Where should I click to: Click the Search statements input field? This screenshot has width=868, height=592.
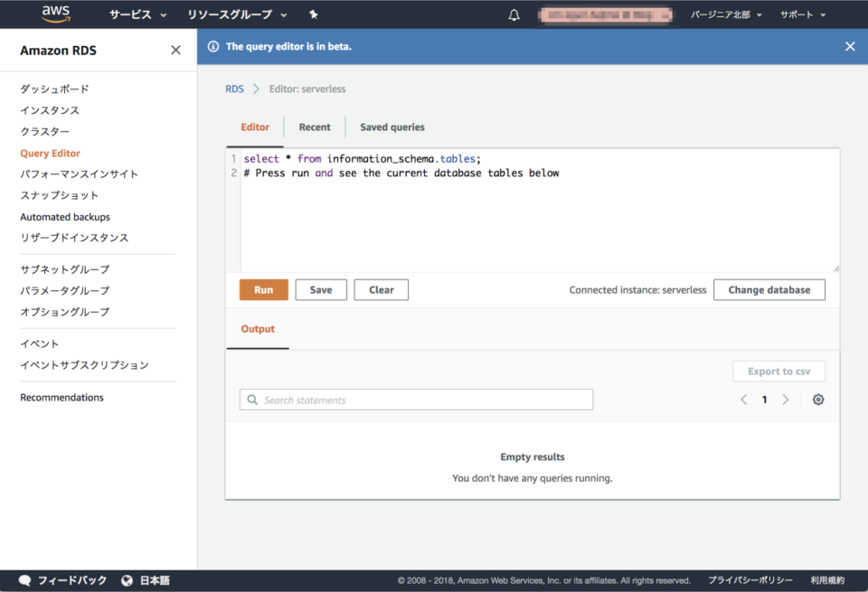[416, 399]
